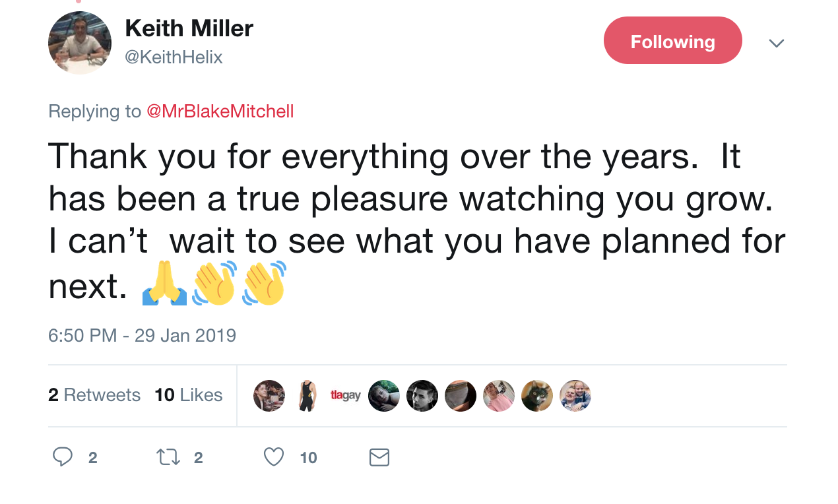Click the last liker avatar in row
This screenshot has width=838, height=504.
pyautogui.click(x=575, y=396)
